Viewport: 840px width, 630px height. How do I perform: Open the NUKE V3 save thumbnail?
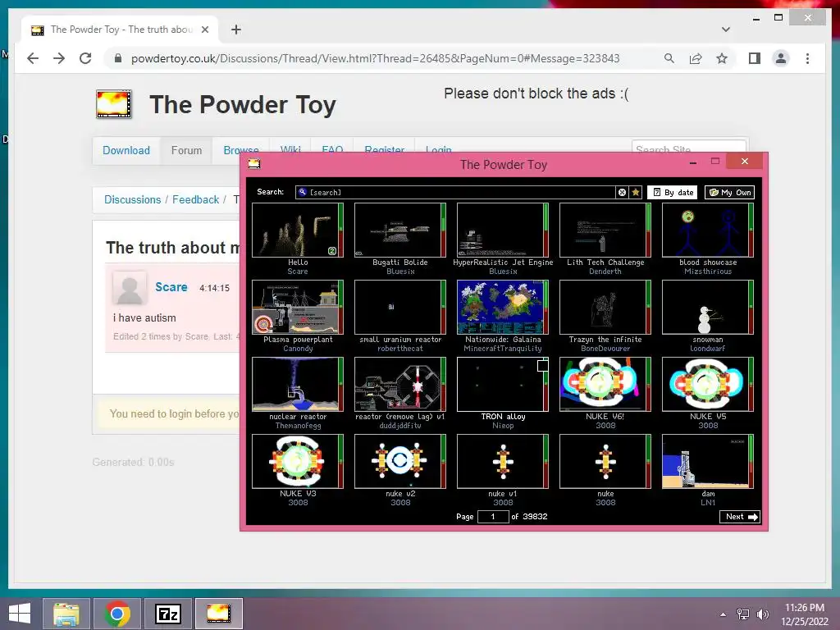point(298,461)
